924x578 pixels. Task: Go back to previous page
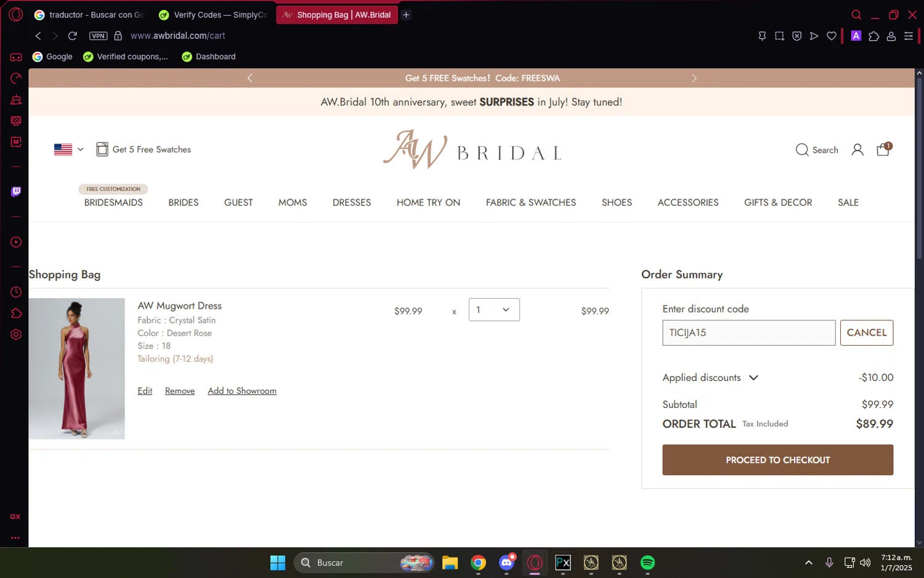(x=38, y=36)
